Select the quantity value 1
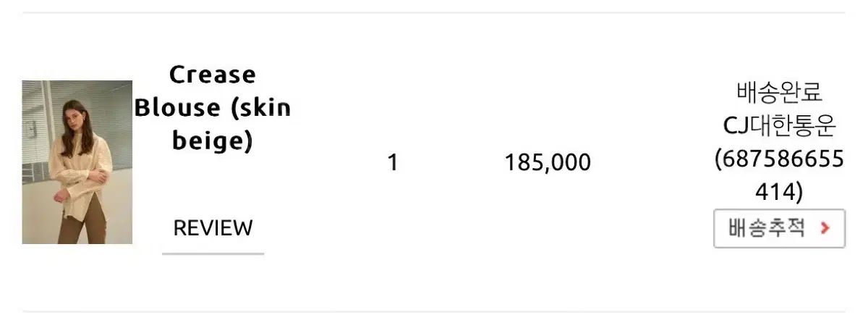 (x=392, y=162)
